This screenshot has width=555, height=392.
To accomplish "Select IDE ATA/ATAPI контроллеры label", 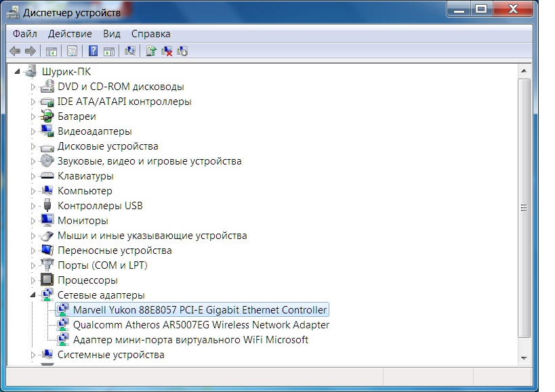I will pyautogui.click(x=124, y=102).
